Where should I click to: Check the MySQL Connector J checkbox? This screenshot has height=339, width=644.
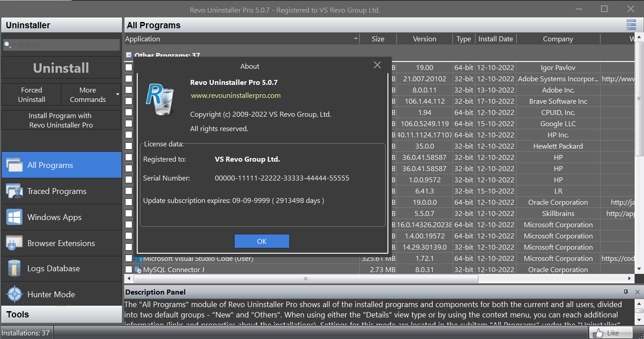point(129,269)
